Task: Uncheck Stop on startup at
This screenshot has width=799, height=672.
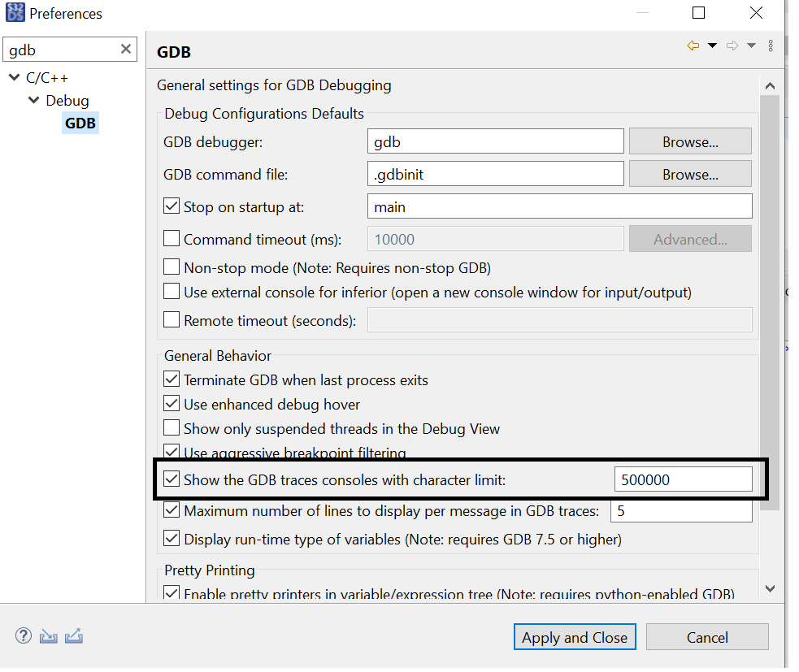Action: (x=172, y=206)
